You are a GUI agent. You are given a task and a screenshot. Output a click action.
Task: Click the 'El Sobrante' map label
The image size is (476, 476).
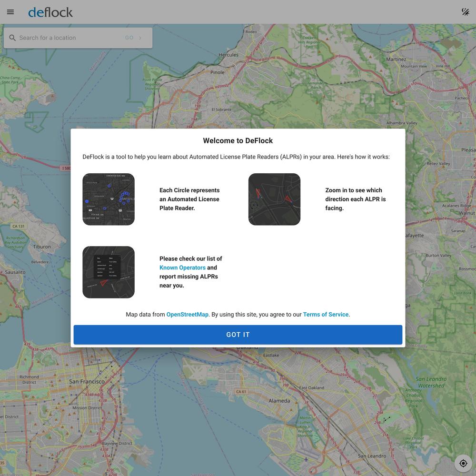(221, 109)
